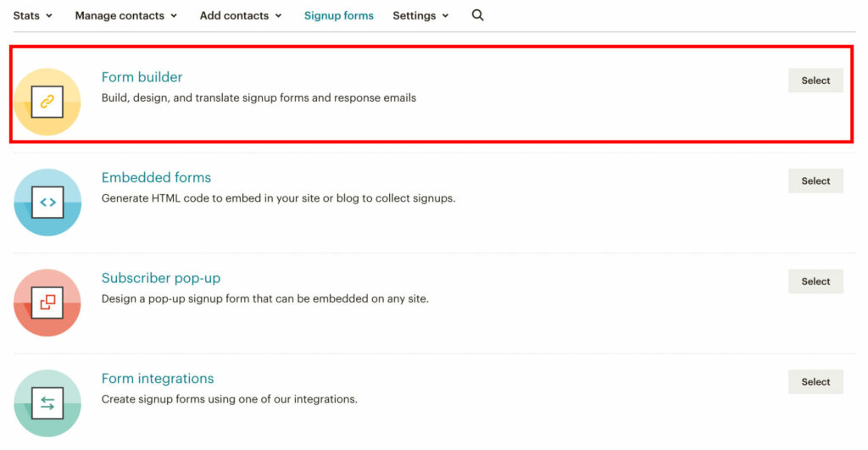Open the Form builder title link
Image resolution: width=868 pixels, height=450 pixels.
(142, 77)
